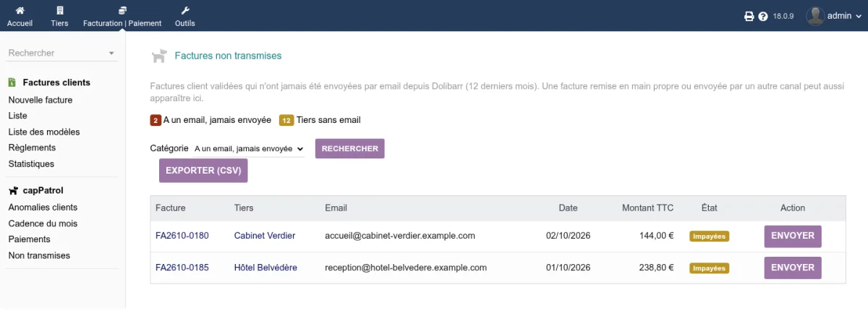Send invoice FA2610-0185 with ENVOYER
Viewport: 868px width, 311px height.
pos(793,268)
